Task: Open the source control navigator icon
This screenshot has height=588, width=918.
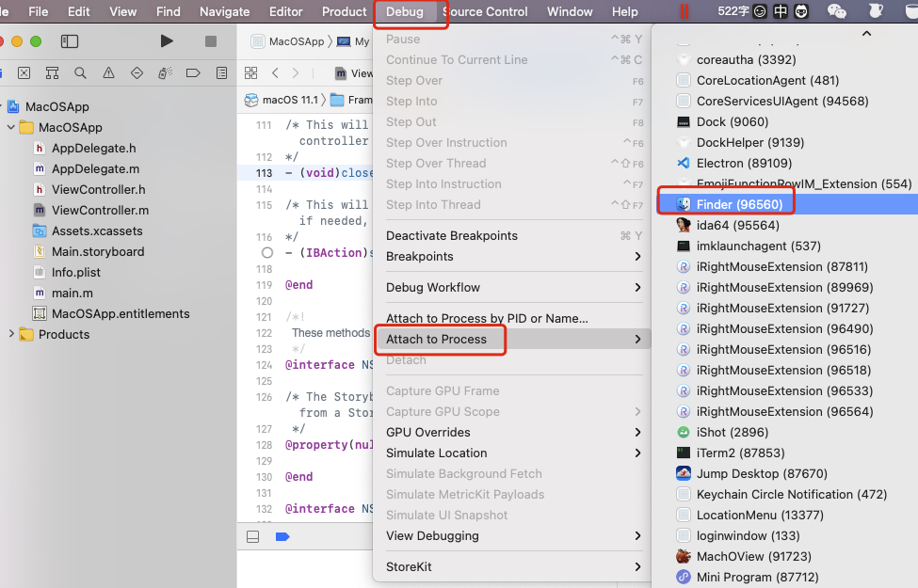Action: point(24,73)
